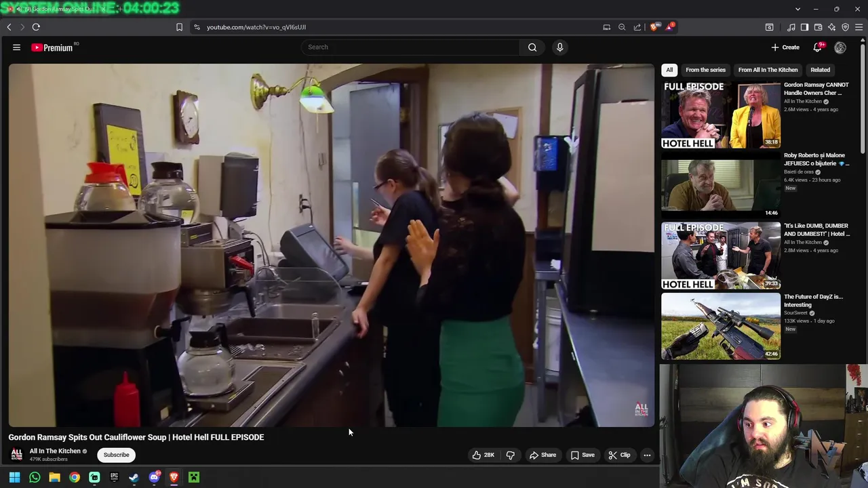This screenshot has height=488, width=868.
Task: Open more actions three-dot menu
Action: (x=647, y=455)
